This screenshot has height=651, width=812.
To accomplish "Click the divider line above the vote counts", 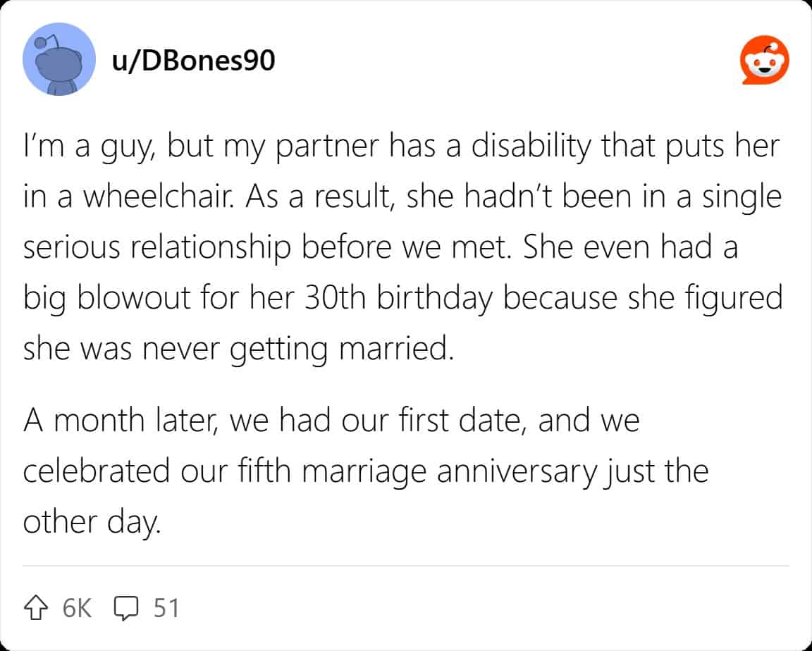I will 406,566.
